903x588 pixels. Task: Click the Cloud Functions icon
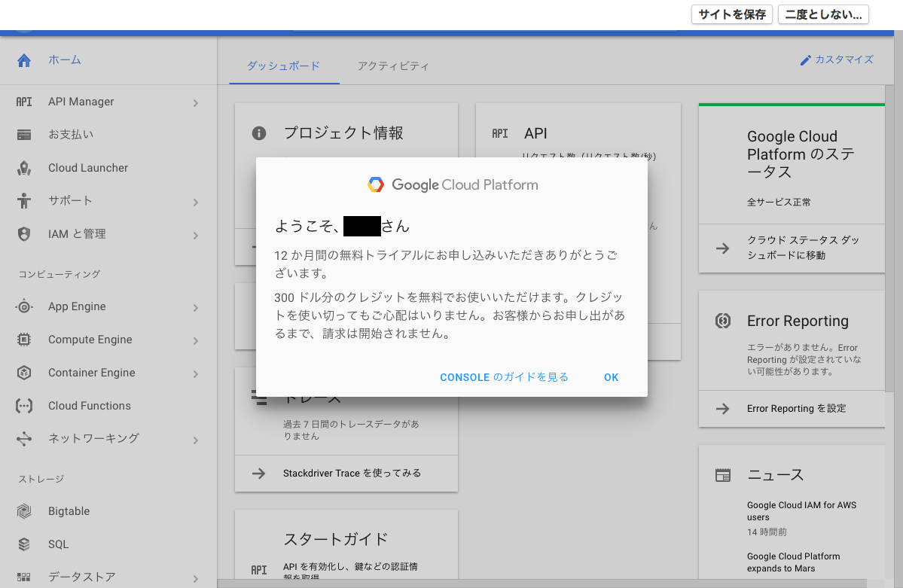click(x=24, y=406)
